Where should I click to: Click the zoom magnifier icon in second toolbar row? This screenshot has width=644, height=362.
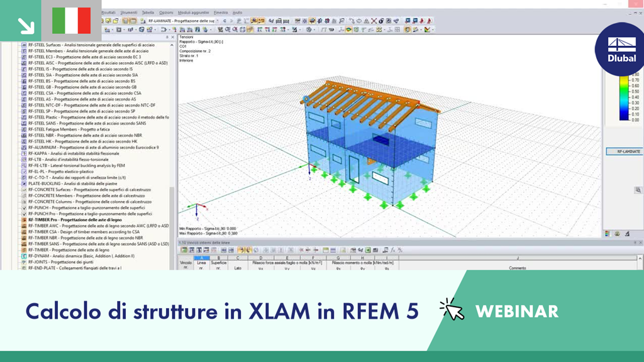228,30
